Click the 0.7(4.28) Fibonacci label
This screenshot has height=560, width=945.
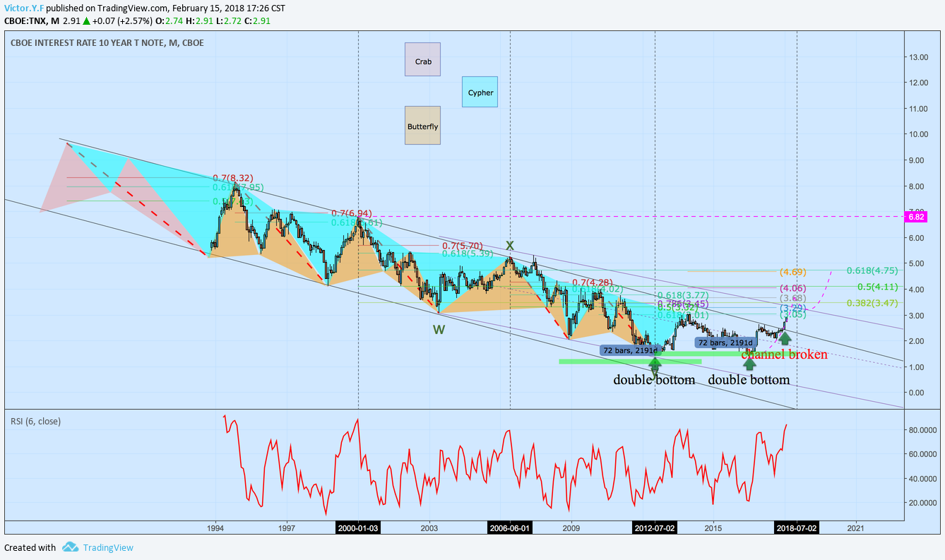coord(591,282)
